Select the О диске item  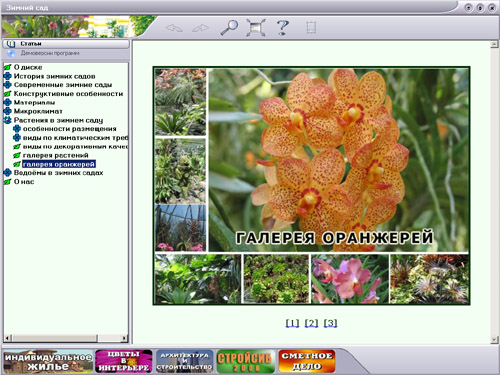coord(28,67)
